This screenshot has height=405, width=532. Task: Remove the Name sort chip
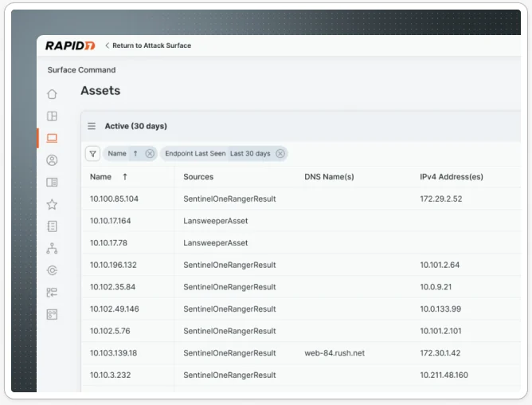pyautogui.click(x=150, y=154)
